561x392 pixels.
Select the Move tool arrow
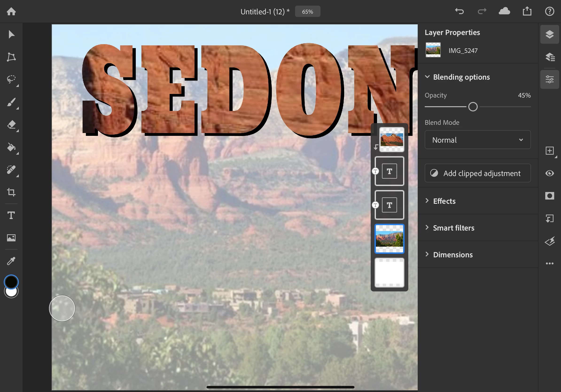click(x=11, y=35)
